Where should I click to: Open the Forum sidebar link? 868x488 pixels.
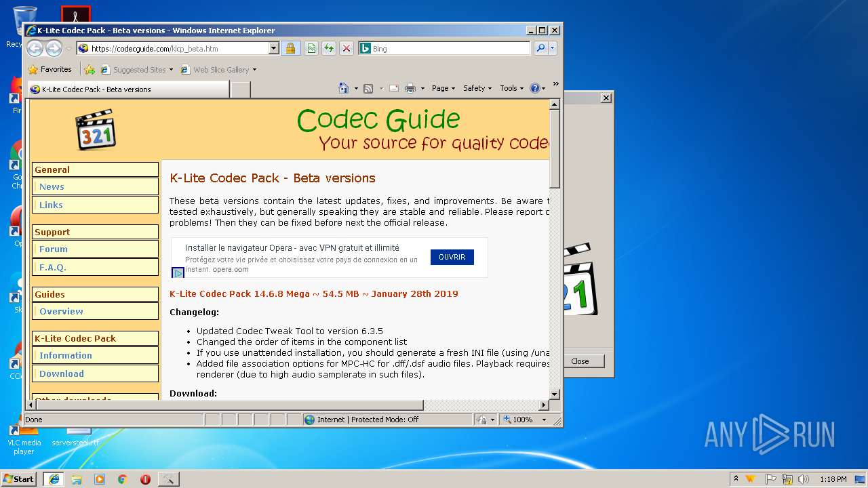point(54,249)
